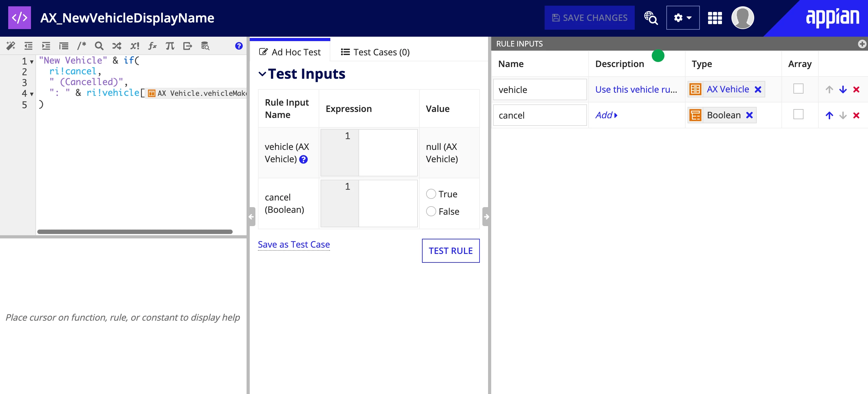The image size is (868, 394).
Task: Open the editor help question mark icon
Action: tap(239, 46)
